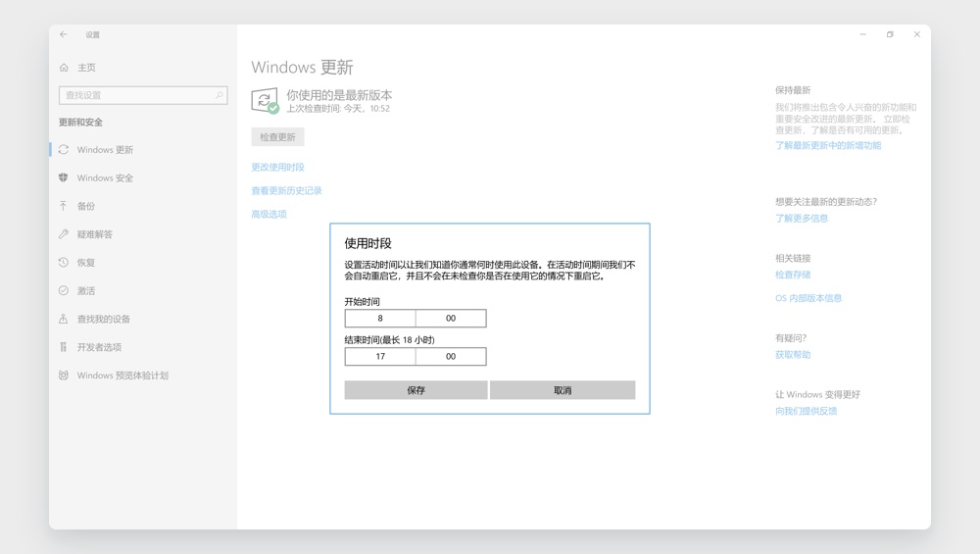Click the 让 Windows 变得更好 heading
Viewport: 980px width, 554px height.
(817, 394)
